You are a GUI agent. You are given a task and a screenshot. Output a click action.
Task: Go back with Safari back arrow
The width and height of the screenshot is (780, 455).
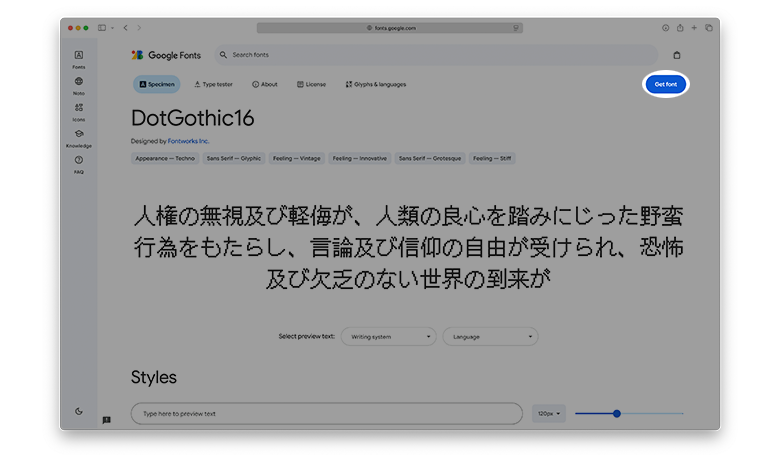coord(125,28)
